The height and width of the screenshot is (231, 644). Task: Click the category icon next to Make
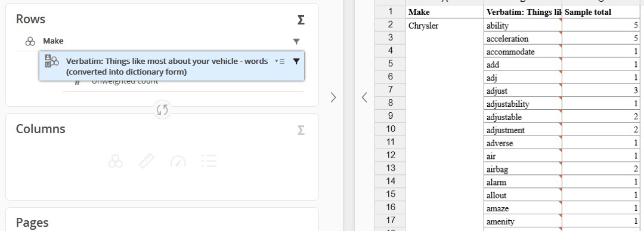pos(30,41)
